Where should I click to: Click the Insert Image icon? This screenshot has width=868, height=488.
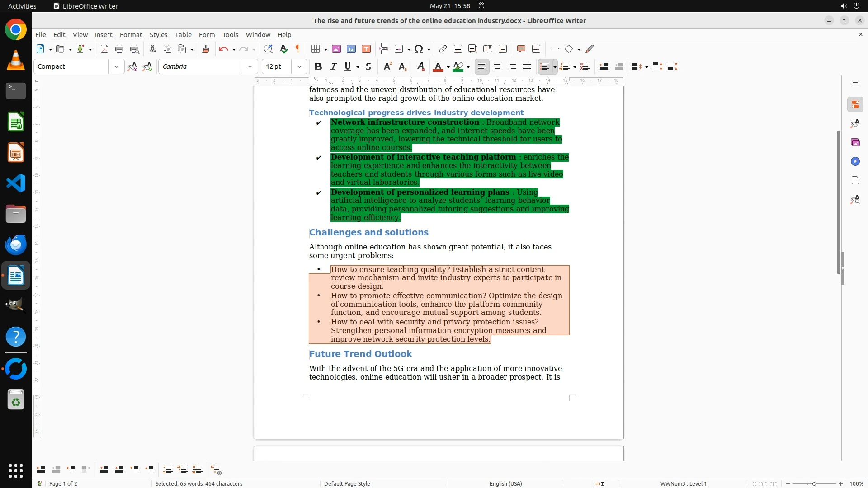point(336,49)
